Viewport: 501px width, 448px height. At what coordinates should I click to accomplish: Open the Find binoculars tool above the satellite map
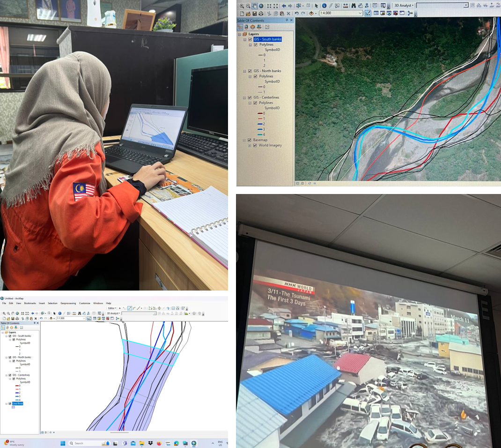click(x=354, y=6)
